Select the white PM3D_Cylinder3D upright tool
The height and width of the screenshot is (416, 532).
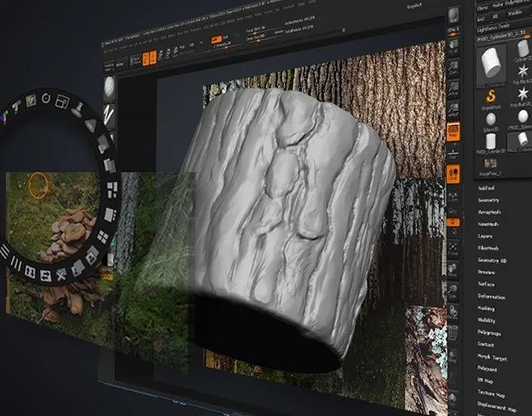[490, 143]
